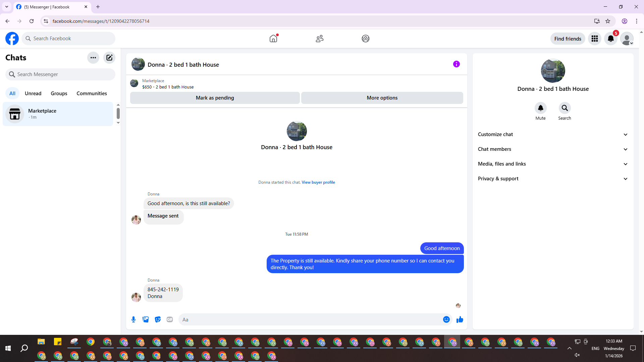Image resolution: width=644 pixels, height=362 pixels.
Task: Click the Search Messenger input field
Action: click(60, 74)
